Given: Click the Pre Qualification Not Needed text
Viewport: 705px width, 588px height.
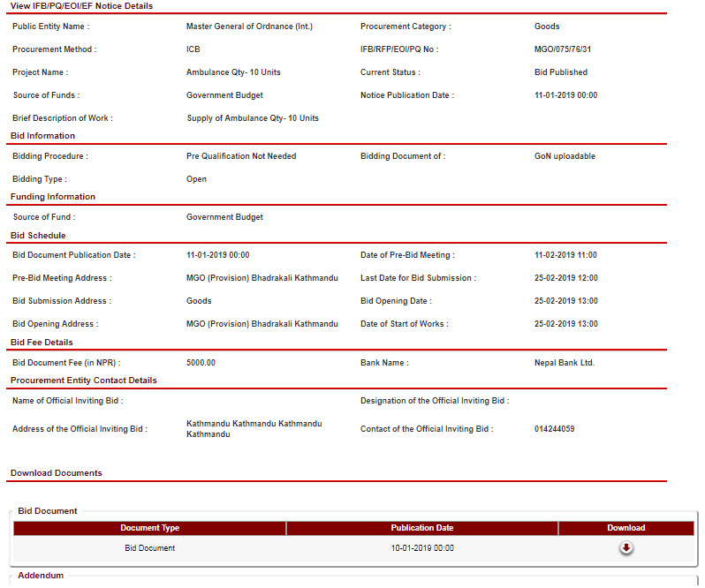Looking at the screenshot, I should [241, 156].
